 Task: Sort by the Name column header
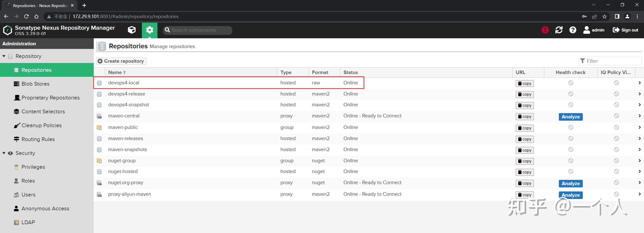[115, 73]
